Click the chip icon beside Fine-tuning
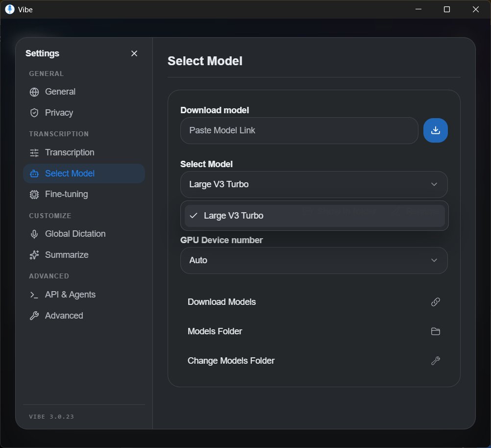Viewport: 491px width, 448px height. 34,195
